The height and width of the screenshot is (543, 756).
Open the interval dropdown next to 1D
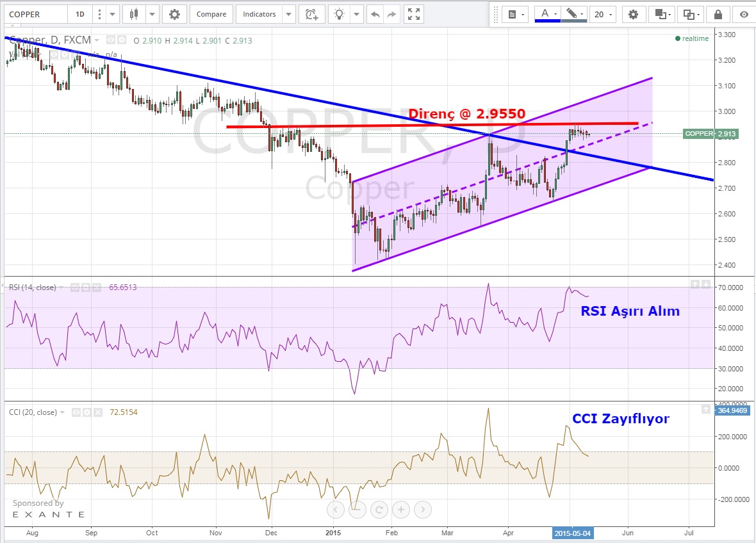pos(113,13)
